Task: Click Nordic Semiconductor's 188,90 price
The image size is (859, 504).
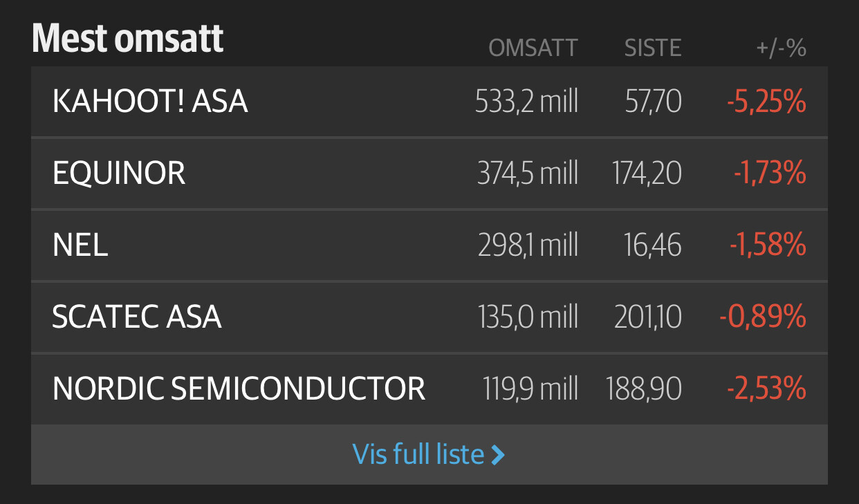Action: pyautogui.click(x=644, y=389)
